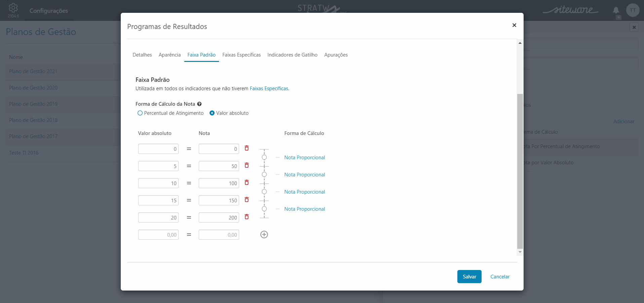
Task: Switch to the Detalhes tab
Action: [x=142, y=55]
